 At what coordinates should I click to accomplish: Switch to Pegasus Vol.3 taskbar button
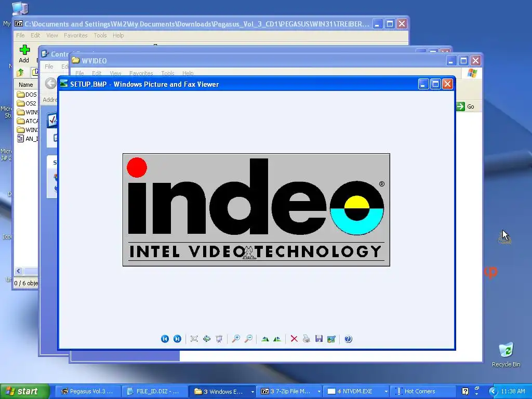click(87, 391)
